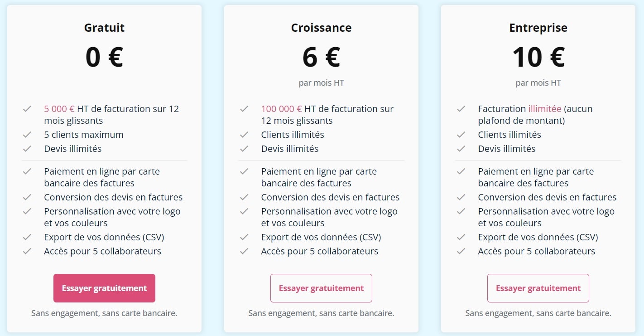Click the pink "100 000 €" highlighted amount
The height and width of the screenshot is (336, 644).
[281, 109]
